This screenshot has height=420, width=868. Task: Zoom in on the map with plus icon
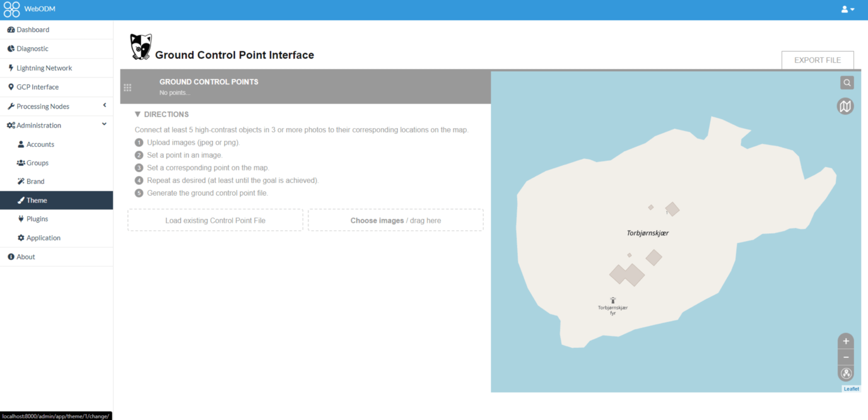pyautogui.click(x=845, y=341)
